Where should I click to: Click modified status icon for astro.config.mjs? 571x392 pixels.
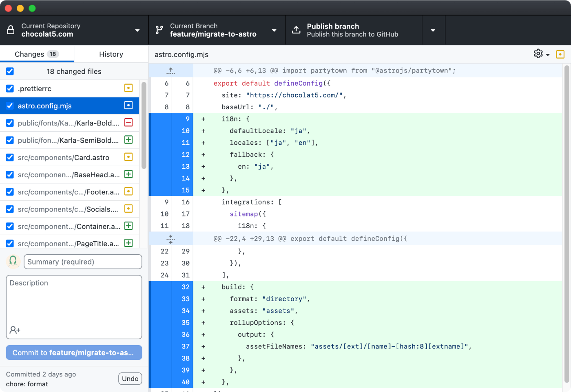tap(128, 105)
